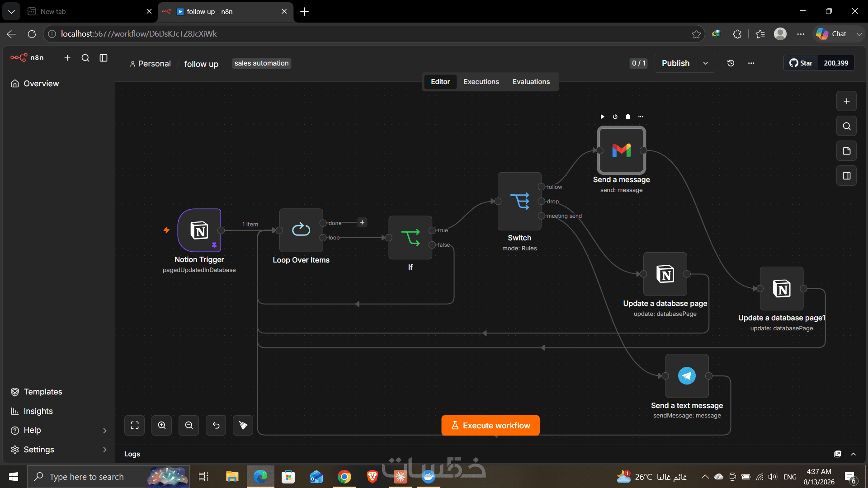Open more options above the Send a message node
Image resolution: width=868 pixels, height=488 pixels.
(x=640, y=117)
